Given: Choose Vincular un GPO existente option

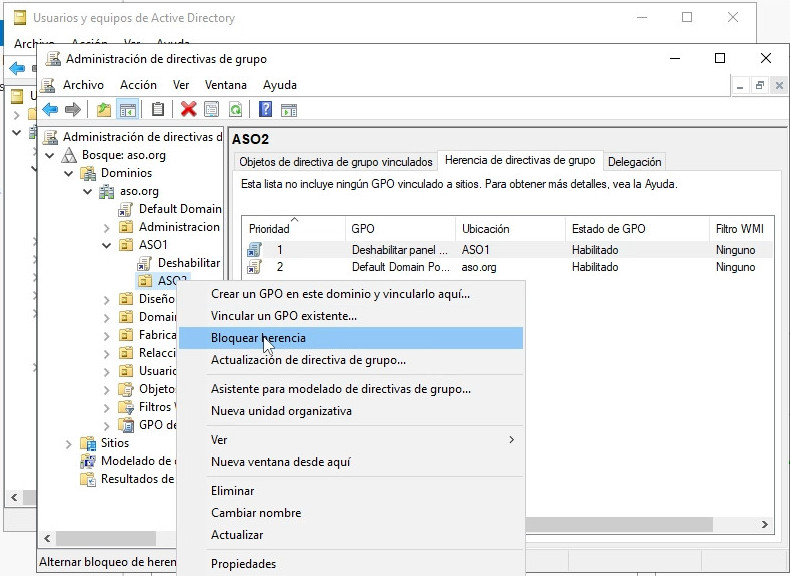Looking at the screenshot, I should [x=283, y=316].
